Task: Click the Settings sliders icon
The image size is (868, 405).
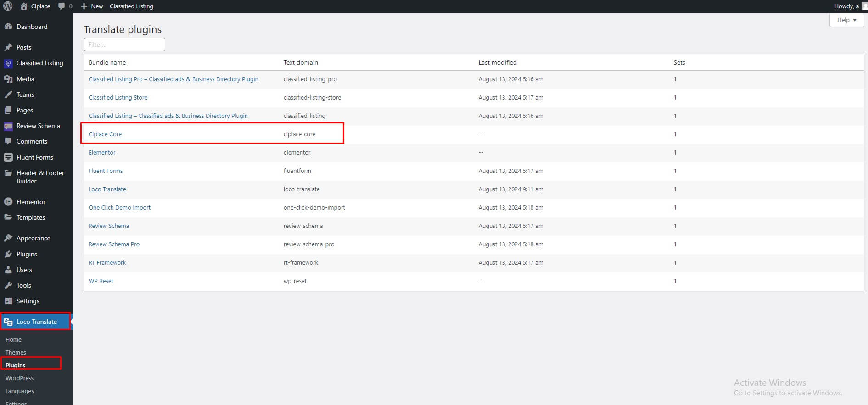Action: (x=8, y=301)
